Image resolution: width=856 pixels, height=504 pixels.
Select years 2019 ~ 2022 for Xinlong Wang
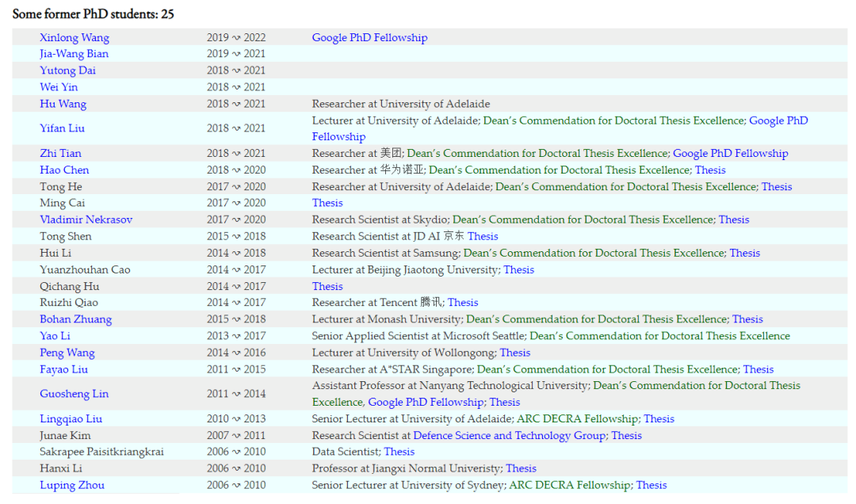(236, 38)
